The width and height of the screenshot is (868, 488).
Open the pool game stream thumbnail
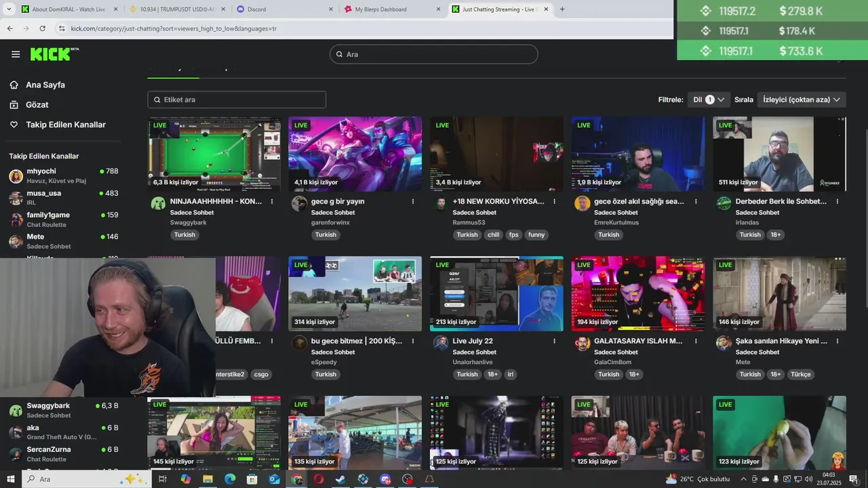[x=214, y=154]
